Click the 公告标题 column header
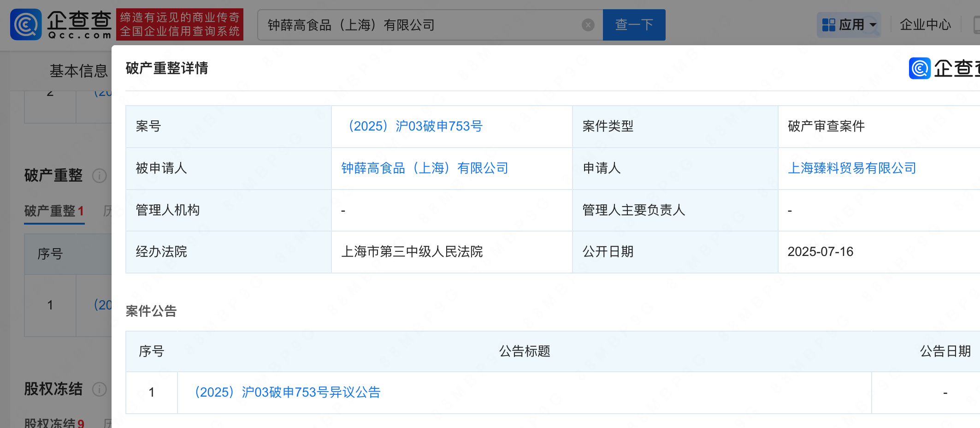The width and height of the screenshot is (980, 428). pyautogui.click(x=525, y=351)
